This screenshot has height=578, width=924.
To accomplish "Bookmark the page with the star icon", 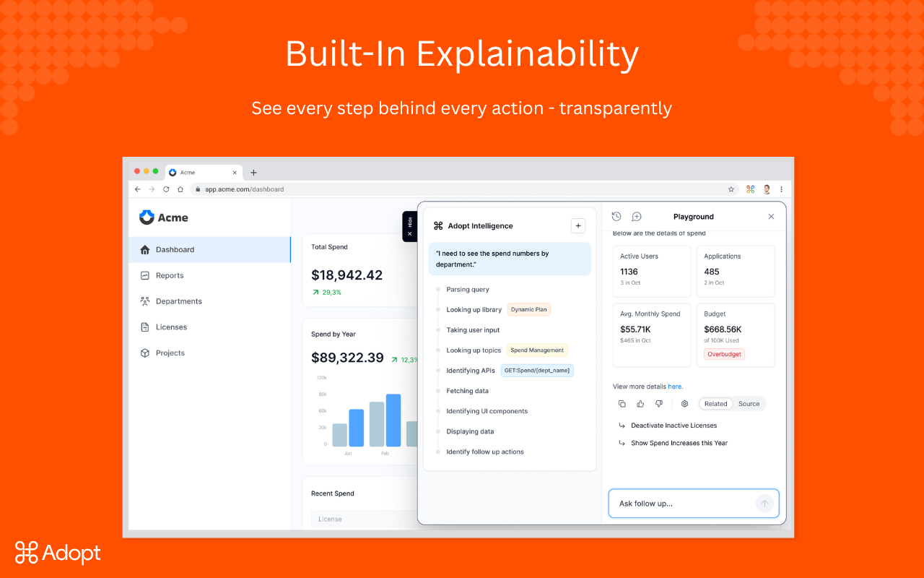I will [x=731, y=189].
